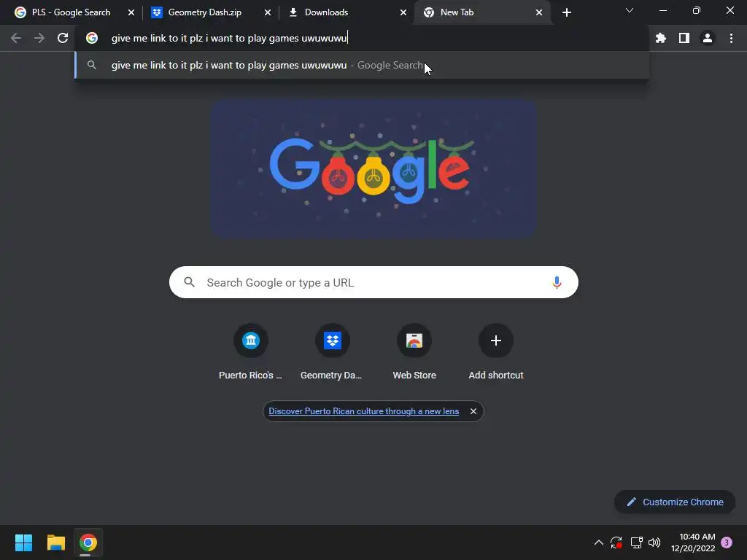Open File Explorer from taskbar
Image resolution: width=747 pixels, height=560 pixels.
click(x=55, y=542)
